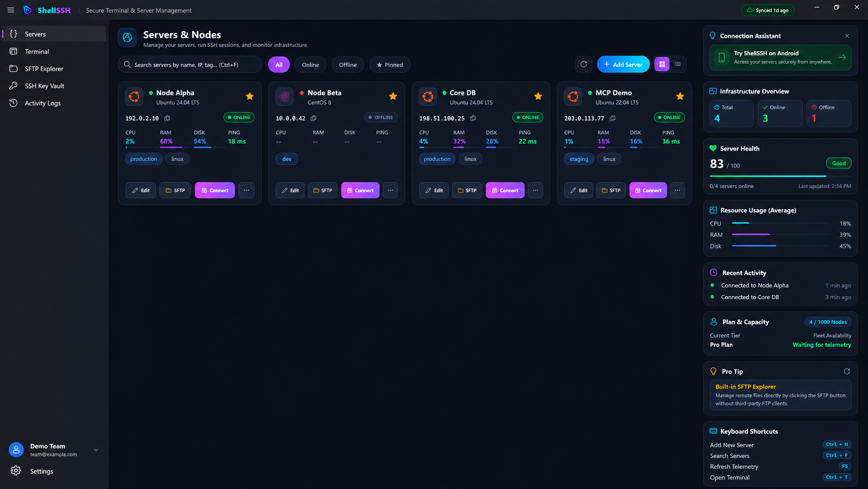Edit the MCP Demo server
This screenshot has height=489, width=868.
tap(579, 190)
